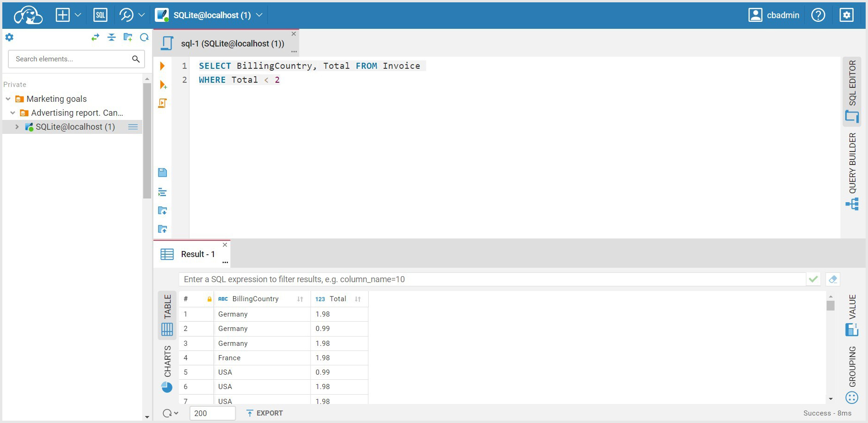The width and height of the screenshot is (868, 423).
Task: Open the Query Builder panel icon
Action: [853, 204]
